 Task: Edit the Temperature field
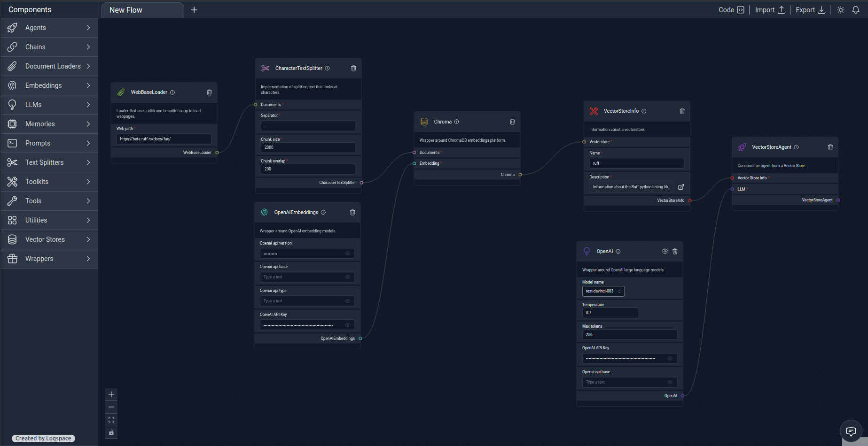(610, 313)
